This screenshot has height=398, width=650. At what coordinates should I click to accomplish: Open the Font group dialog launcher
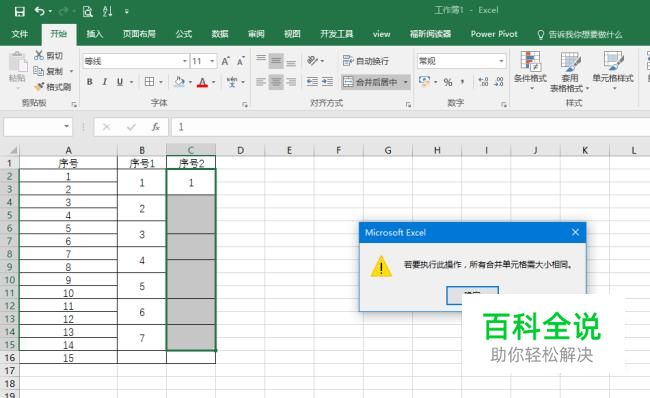coord(245,104)
